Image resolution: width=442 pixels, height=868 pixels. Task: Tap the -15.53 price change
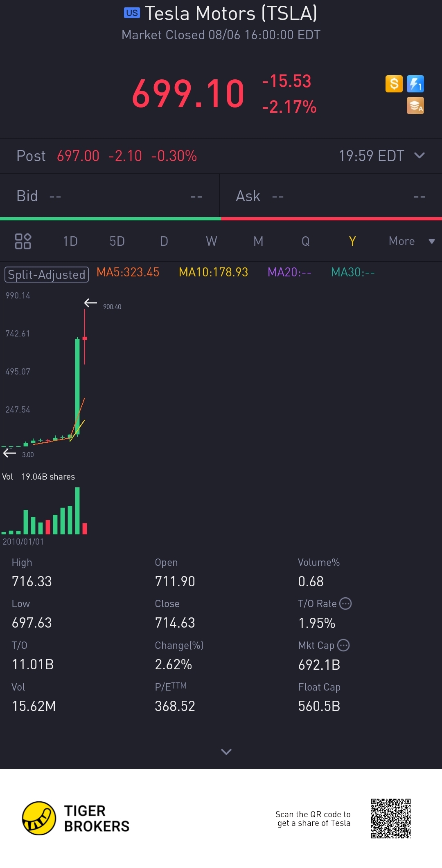(x=287, y=81)
